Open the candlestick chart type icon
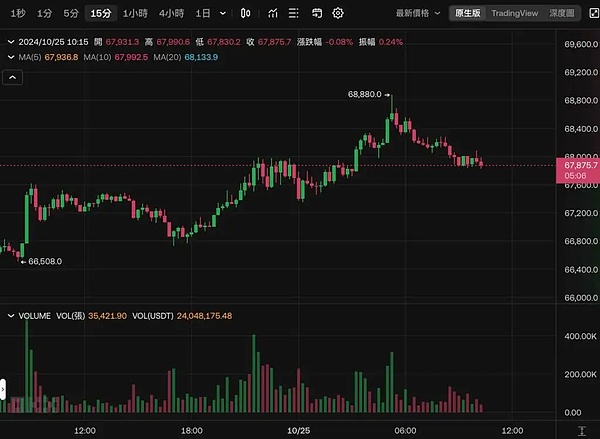The width and height of the screenshot is (600, 439). point(245,13)
